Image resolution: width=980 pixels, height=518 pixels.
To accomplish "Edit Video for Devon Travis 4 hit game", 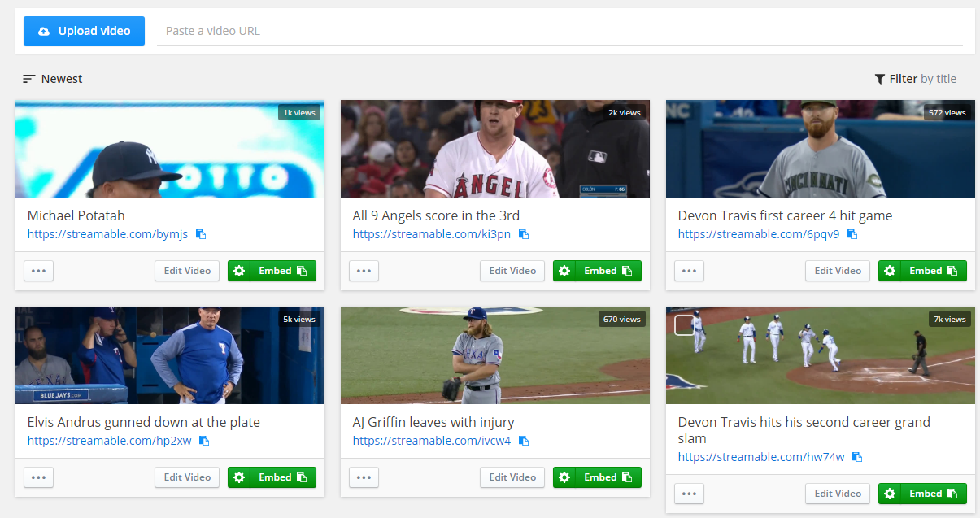I will pyautogui.click(x=838, y=271).
